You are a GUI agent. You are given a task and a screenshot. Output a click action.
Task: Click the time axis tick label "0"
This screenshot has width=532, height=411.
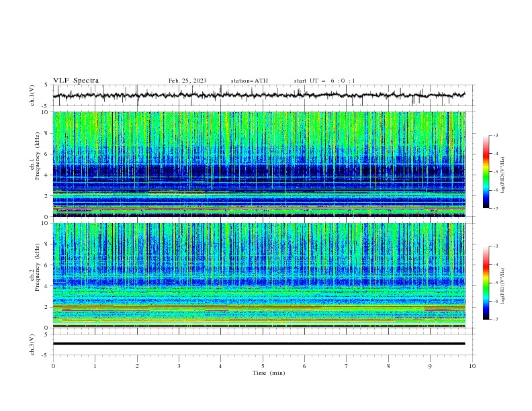[x=53, y=366]
